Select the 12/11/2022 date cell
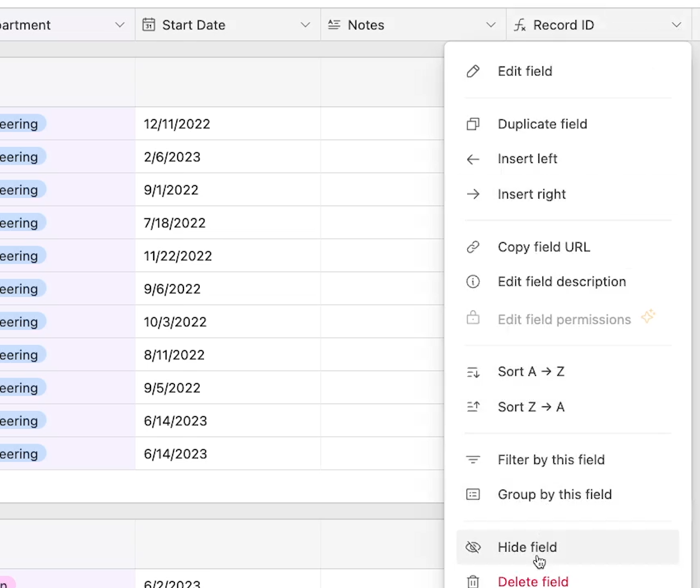Image resolution: width=700 pixels, height=588 pixels. pyautogui.click(x=228, y=123)
